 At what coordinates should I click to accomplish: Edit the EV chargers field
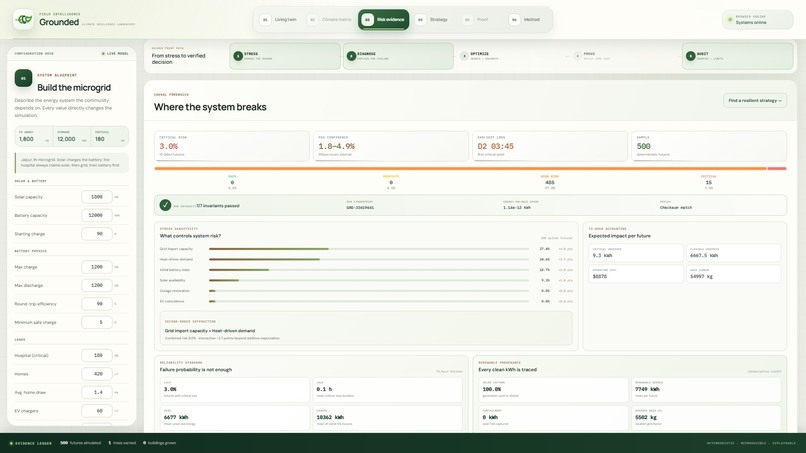pyautogui.click(x=97, y=411)
